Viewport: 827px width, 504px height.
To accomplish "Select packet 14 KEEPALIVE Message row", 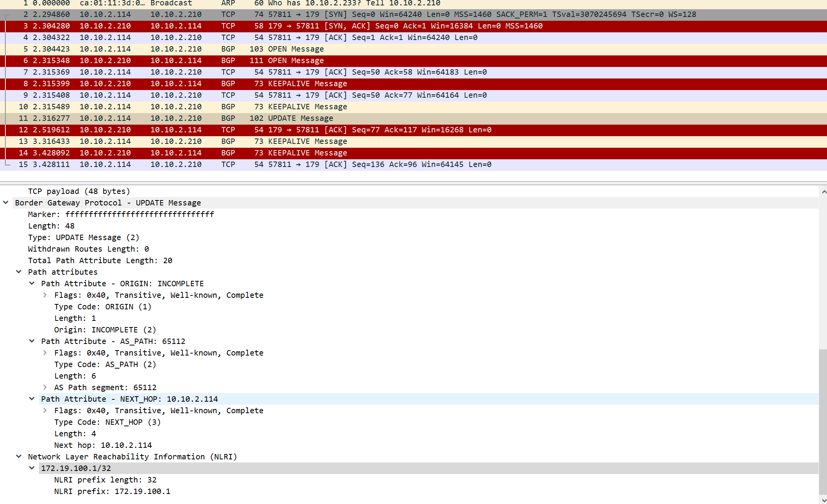I will coord(307,153).
